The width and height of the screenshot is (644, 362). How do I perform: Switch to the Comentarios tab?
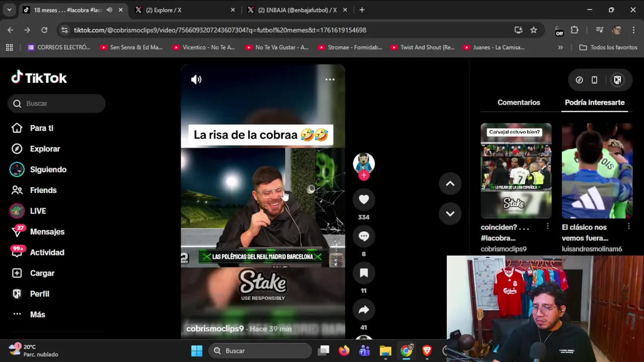pyautogui.click(x=519, y=103)
